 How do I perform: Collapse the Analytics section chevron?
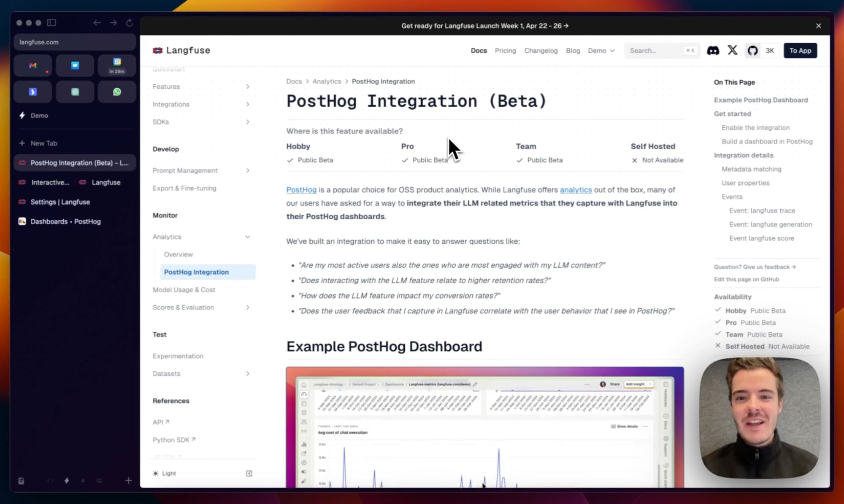point(248,237)
